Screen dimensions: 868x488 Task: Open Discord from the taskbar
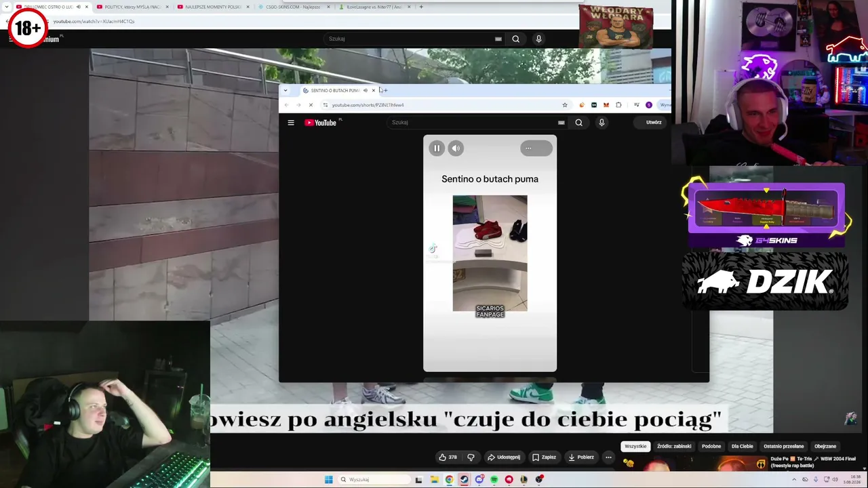[479, 480]
